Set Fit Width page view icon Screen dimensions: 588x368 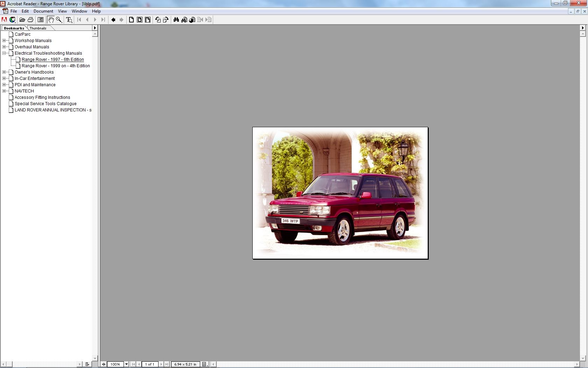[x=148, y=20]
